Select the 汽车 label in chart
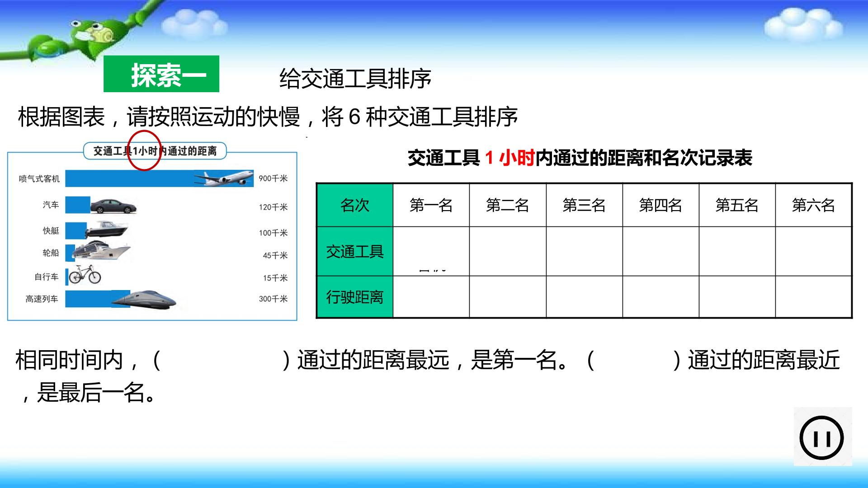This screenshot has height=488, width=868. pos(51,205)
